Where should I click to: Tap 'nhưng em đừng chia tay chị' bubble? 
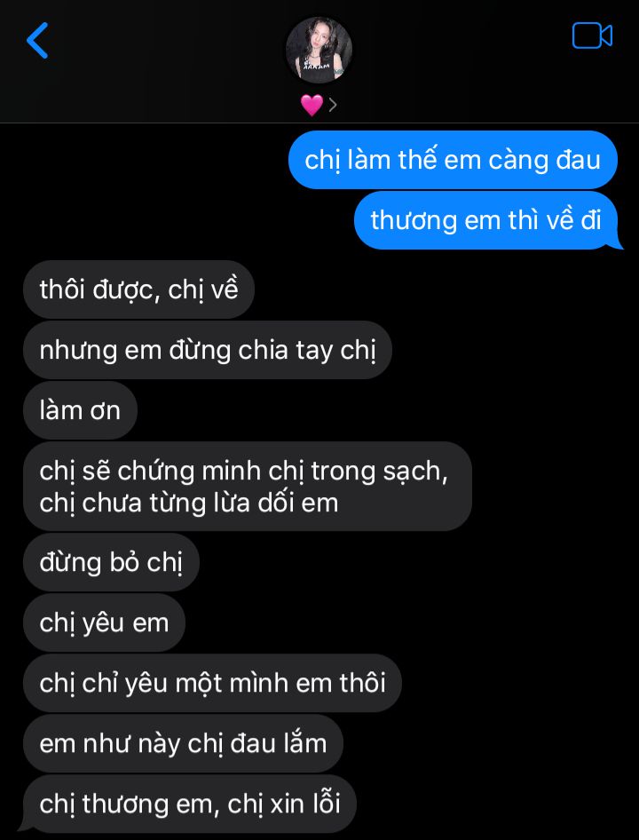(208, 350)
